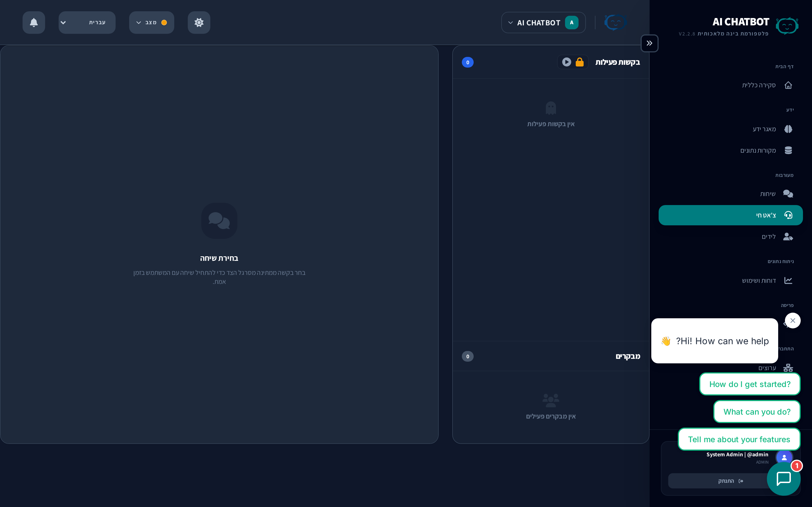Click the 'What can you do?' suggestion
This screenshot has width=812, height=507.
(x=757, y=412)
